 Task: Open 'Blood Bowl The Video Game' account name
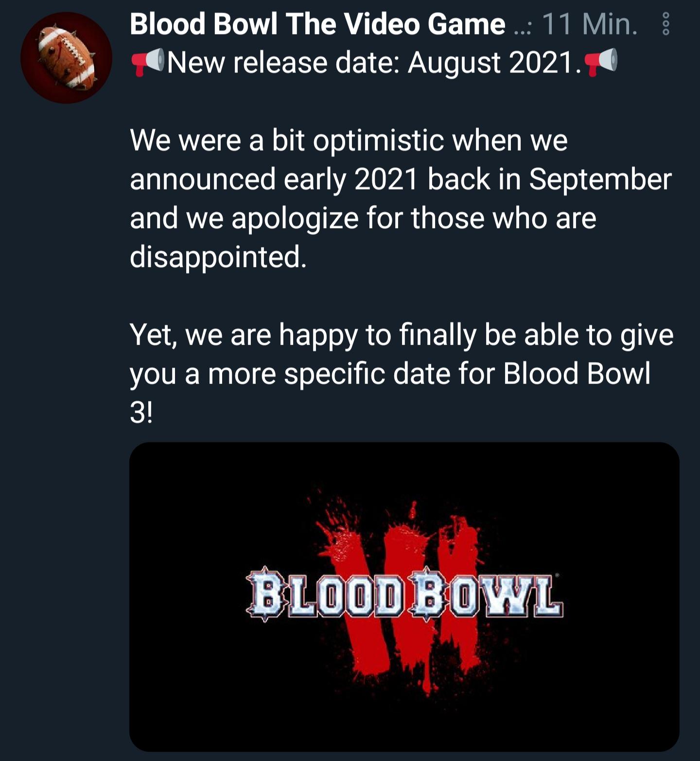317,24
